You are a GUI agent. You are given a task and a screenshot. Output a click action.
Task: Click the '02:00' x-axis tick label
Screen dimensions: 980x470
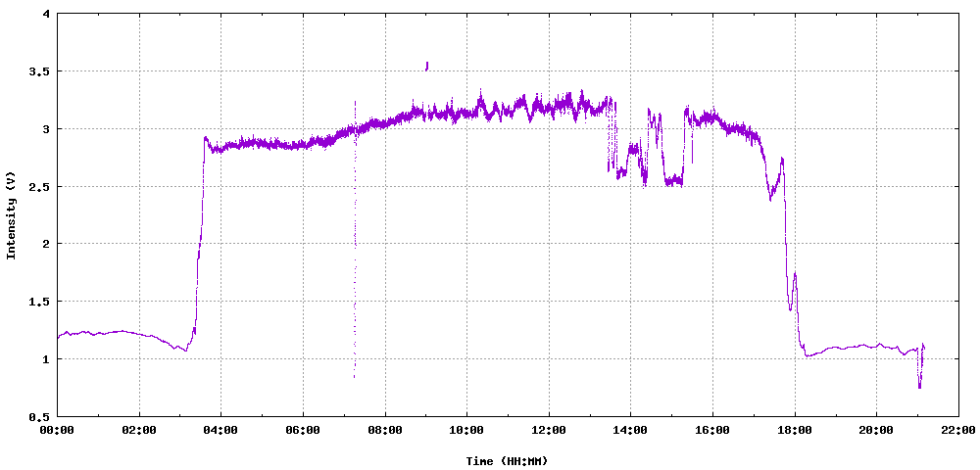[139, 431]
